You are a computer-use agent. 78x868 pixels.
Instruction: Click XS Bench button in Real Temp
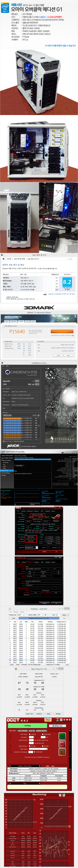[39, 714]
